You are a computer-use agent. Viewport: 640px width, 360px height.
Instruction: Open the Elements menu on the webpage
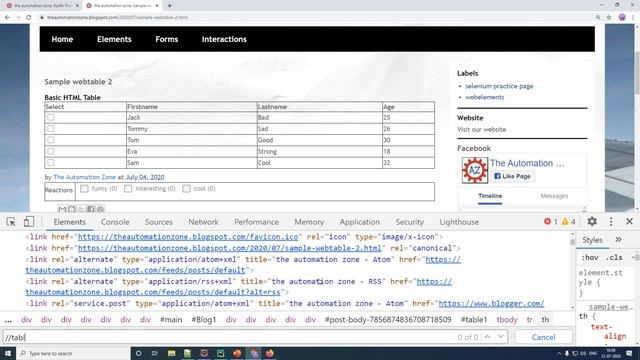(114, 39)
